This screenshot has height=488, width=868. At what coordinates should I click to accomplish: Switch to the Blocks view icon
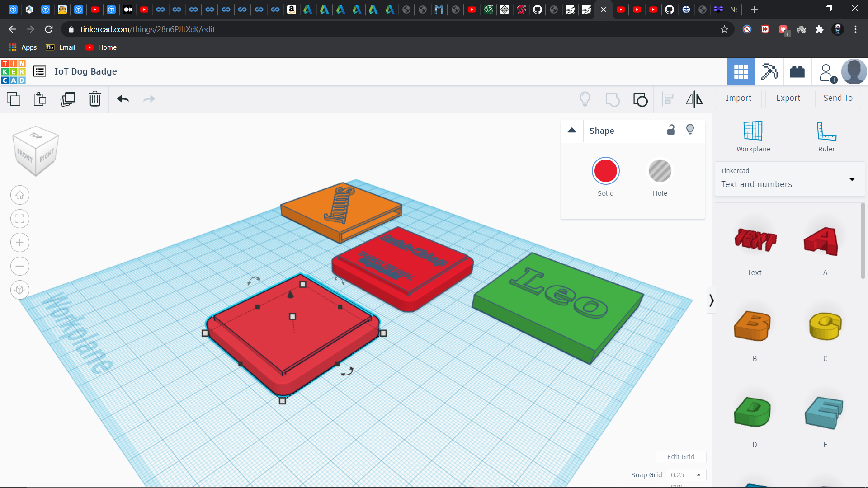(769, 72)
